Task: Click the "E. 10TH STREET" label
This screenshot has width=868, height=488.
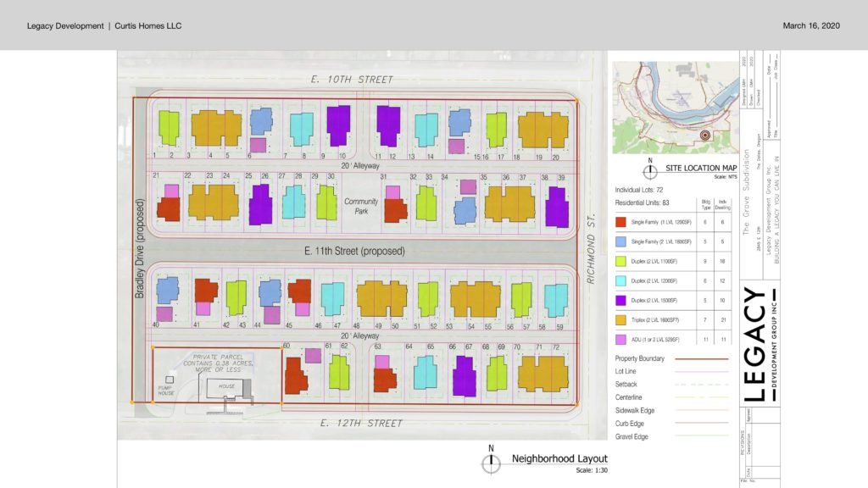Action: pyautogui.click(x=352, y=80)
